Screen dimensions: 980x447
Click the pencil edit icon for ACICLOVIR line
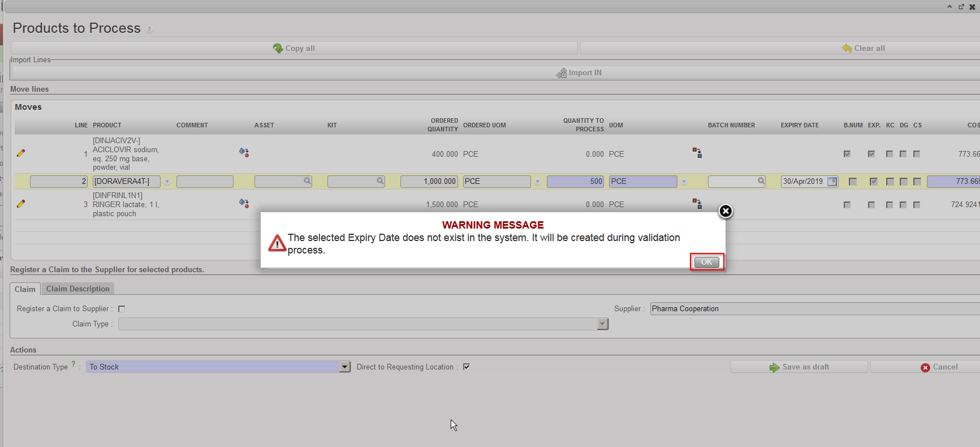pyautogui.click(x=21, y=153)
